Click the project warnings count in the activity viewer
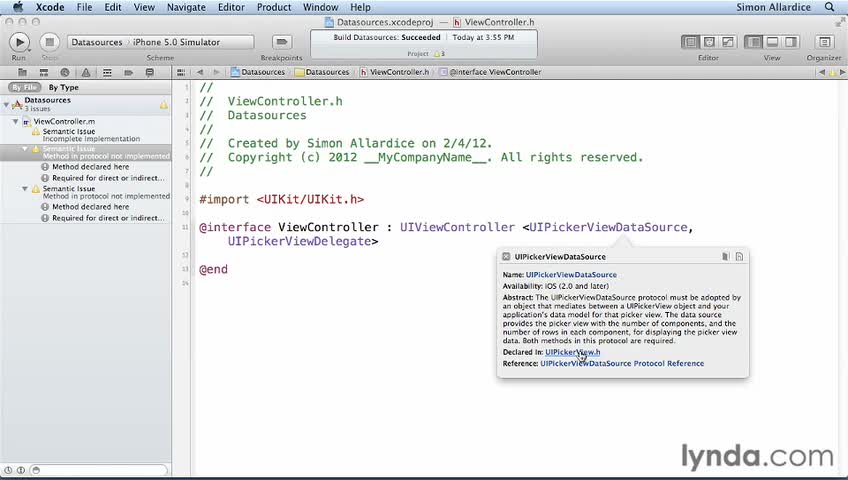 tap(439, 54)
